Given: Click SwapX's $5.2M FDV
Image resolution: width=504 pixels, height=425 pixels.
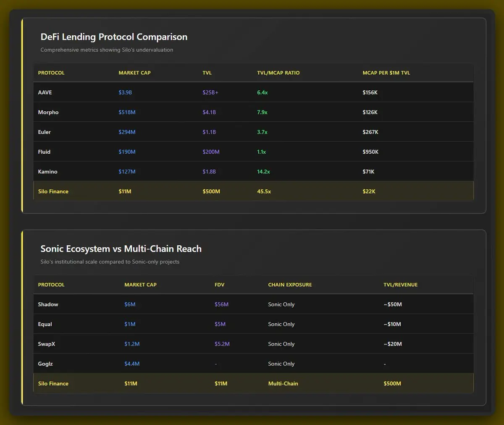Looking at the screenshot, I should (x=222, y=344).
